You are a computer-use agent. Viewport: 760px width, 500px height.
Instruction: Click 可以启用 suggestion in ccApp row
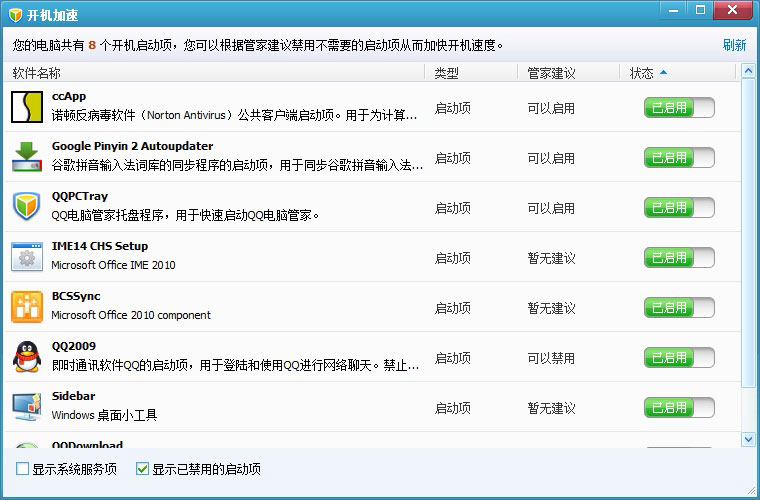tap(551, 108)
